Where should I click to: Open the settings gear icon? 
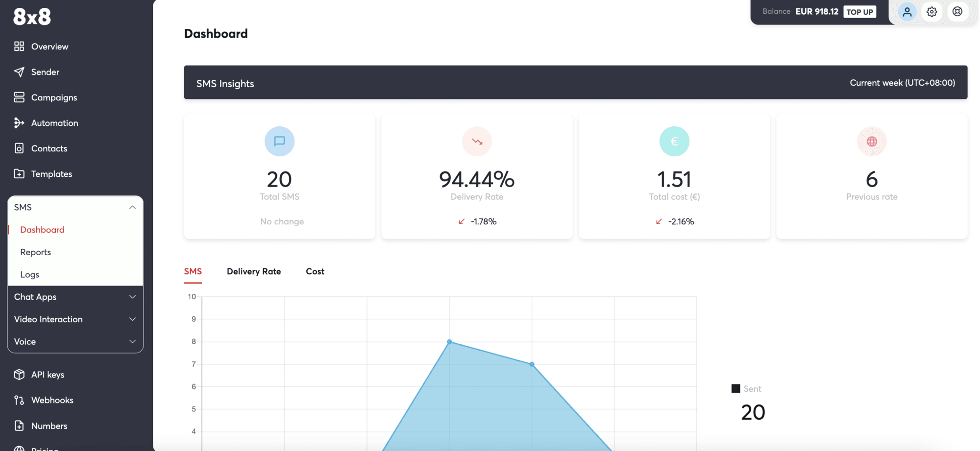click(x=931, y=12)
